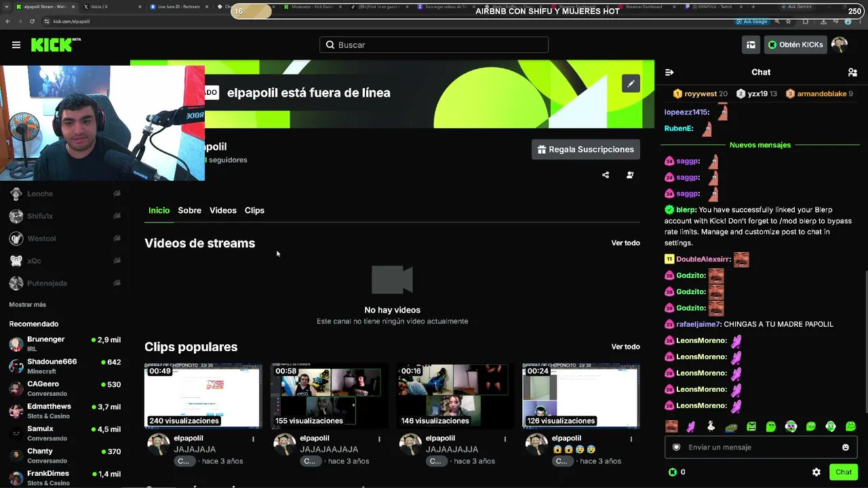Focus the Buscar search field
This screenshot has width=868, height=488.
point(434,45)
